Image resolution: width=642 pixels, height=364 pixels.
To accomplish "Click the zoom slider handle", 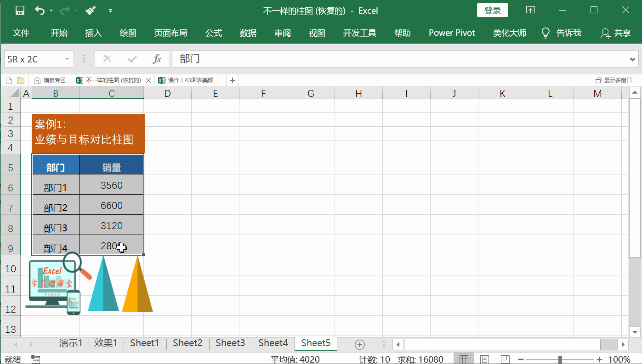I will pyautogui.click(x=560, y=359).
